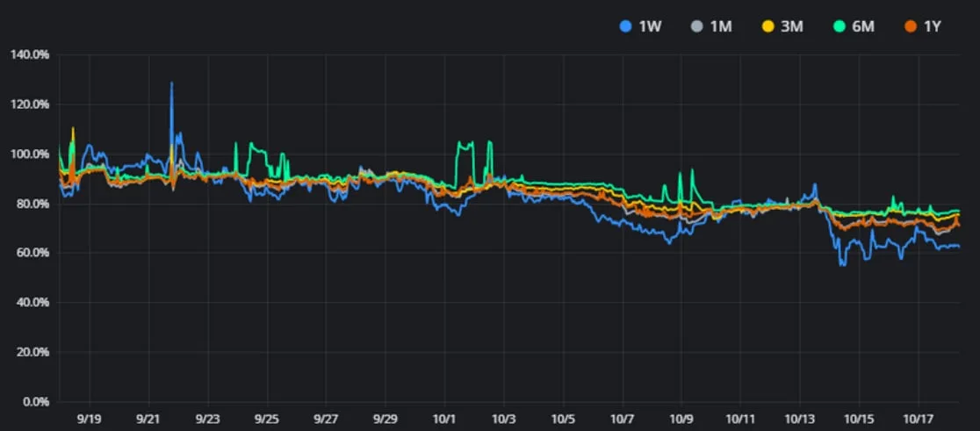The height and width of the screenshot is (431, 980).
Task: Click the 10/5 date label
Action: [x=563, y=418]
